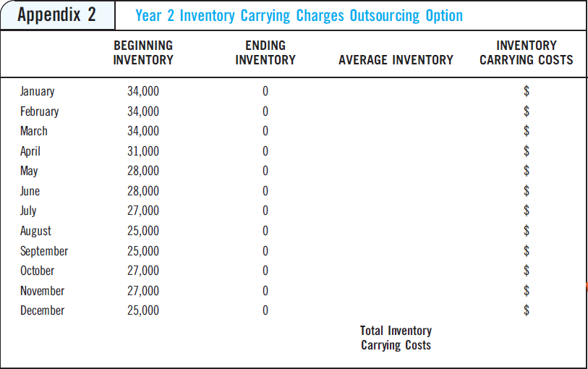Click the dollar sign in May's row
This screenshot has width=588, height=369.
527,171
